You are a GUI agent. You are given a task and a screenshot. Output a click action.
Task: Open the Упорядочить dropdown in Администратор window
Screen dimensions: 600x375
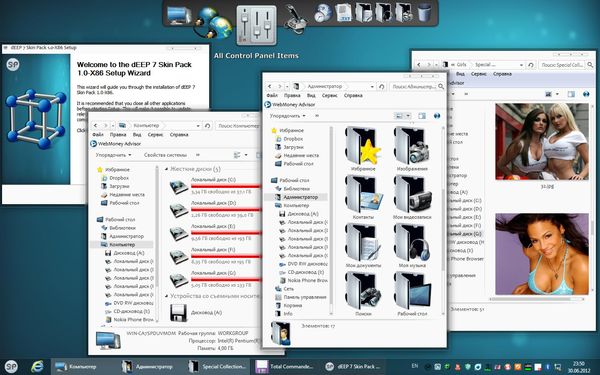[287, 116]
